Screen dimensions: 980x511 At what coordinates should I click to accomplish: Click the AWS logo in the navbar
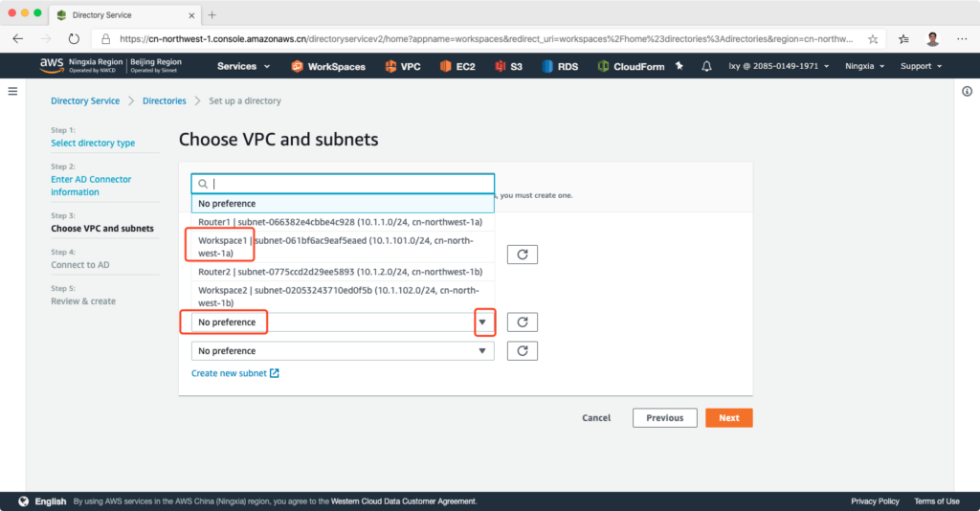(51, 66)
